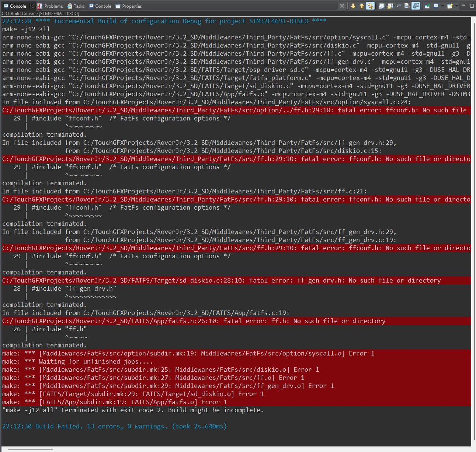
Task: Expand the display selected console dropdown arrow
Action: 442,6
